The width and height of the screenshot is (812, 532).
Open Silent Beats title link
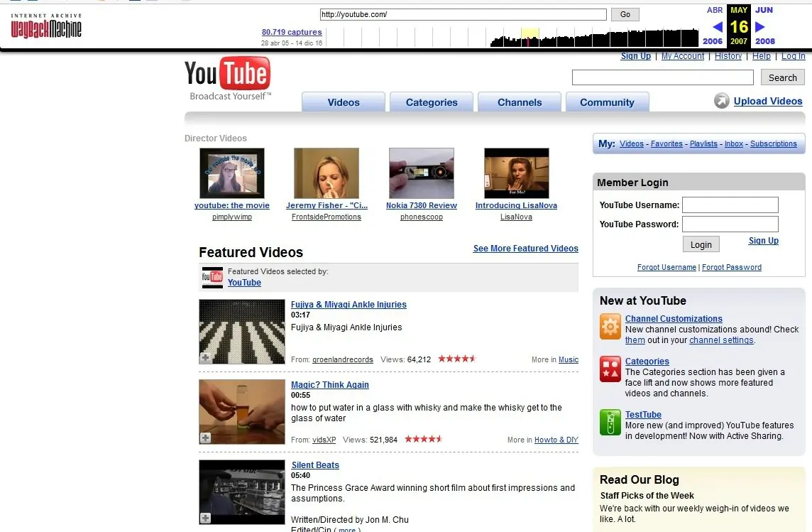tap(315, 465)
